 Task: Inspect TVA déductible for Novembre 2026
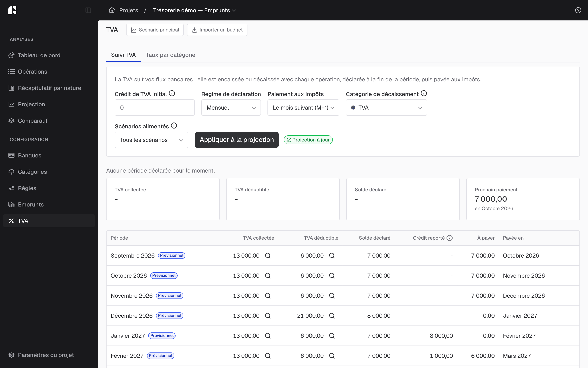(332, 296)
